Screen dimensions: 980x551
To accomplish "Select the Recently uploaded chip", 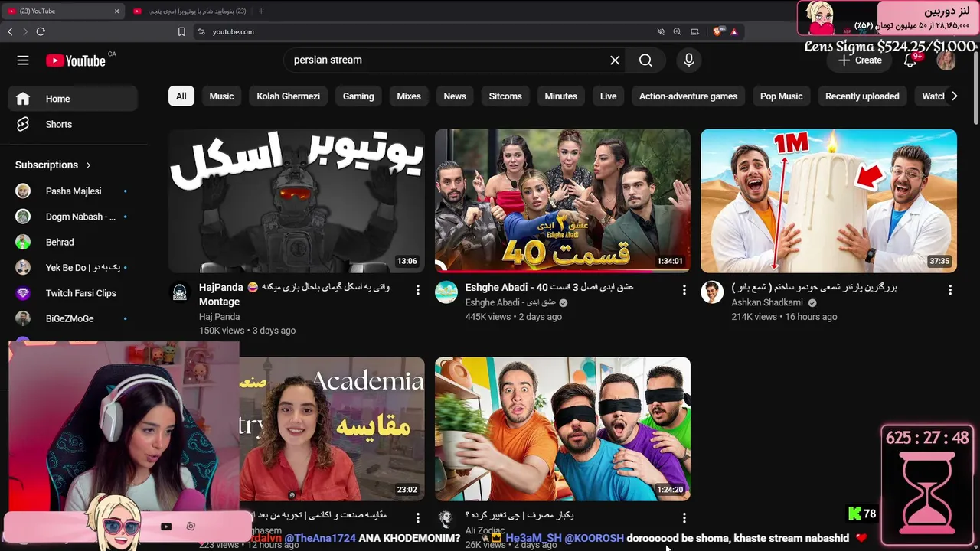I will 862,96.
